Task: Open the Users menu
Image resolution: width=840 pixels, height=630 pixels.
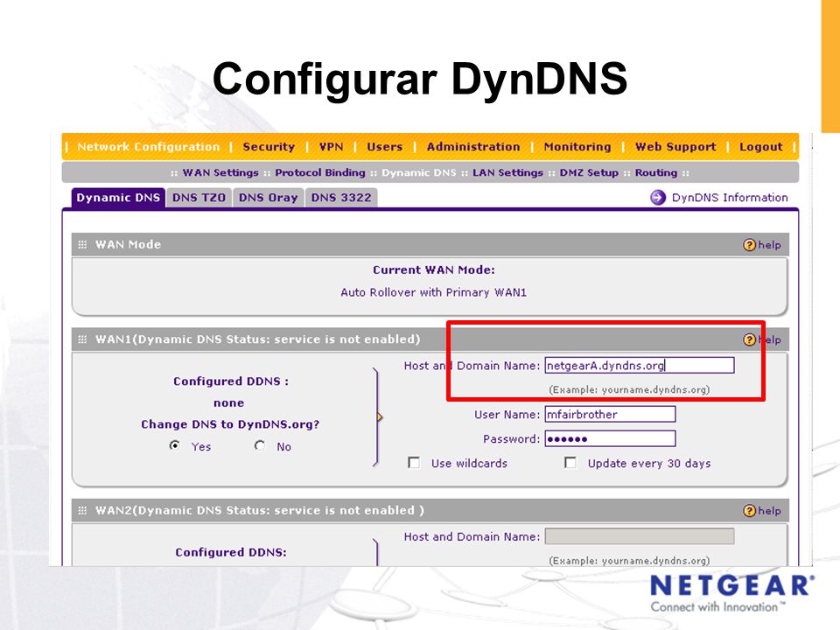Action: (x=385, y=147)
